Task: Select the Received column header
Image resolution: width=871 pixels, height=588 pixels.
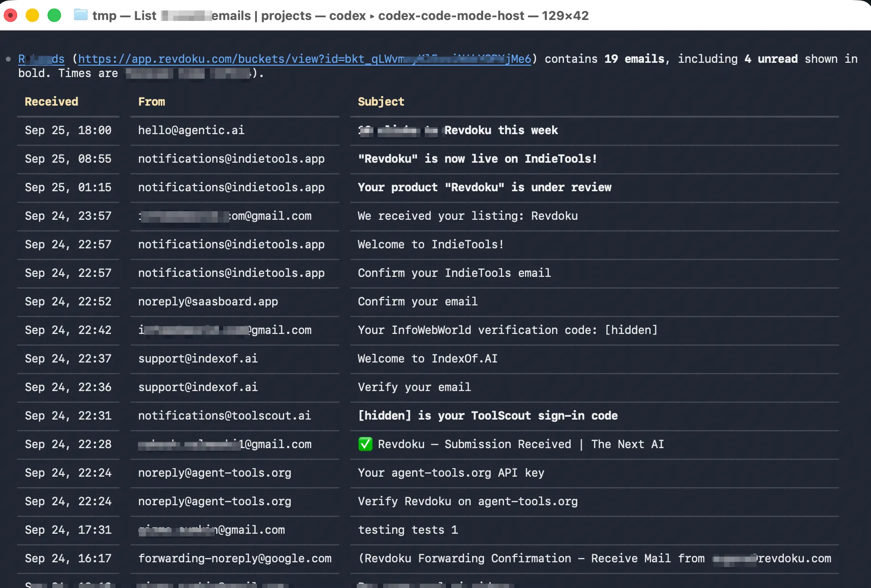Action: 51,102
